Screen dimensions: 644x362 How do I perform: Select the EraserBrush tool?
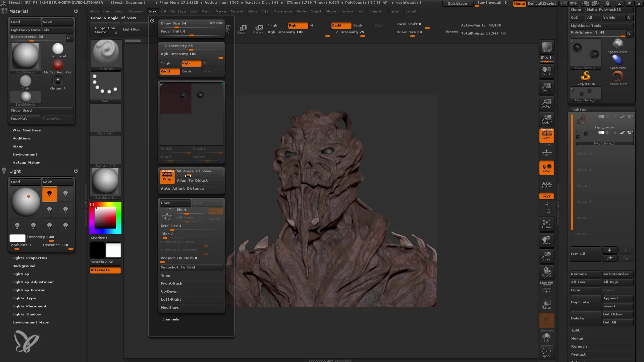(618, 78)
